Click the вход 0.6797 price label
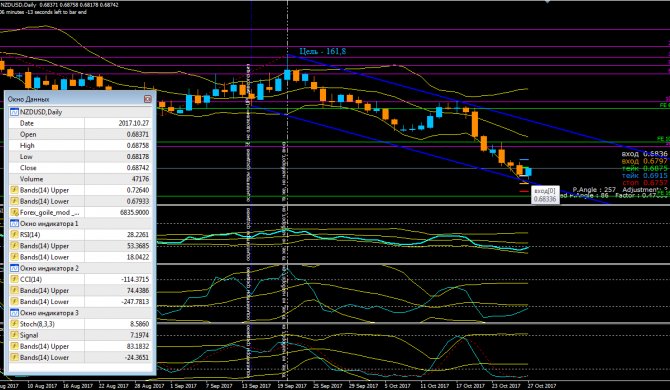Screen dimensions: 670x390 click(x=644, y=161)
